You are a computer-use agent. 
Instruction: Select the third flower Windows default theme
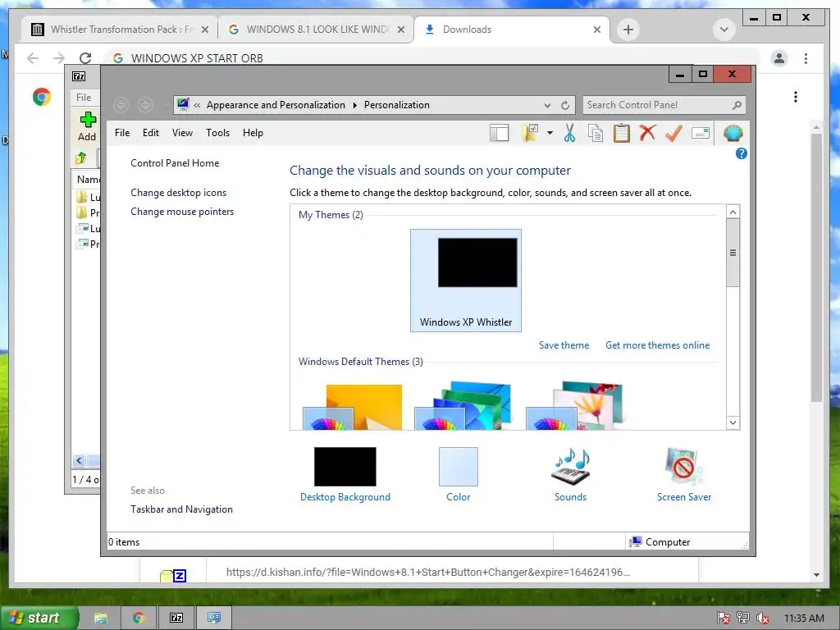tap(574, 405)
